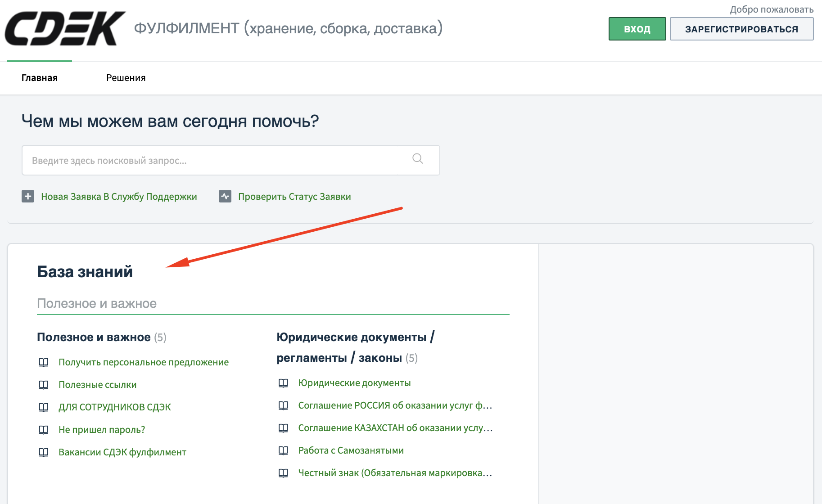Open article Вакансии СДЭК фулфилмент

[122, 452]
